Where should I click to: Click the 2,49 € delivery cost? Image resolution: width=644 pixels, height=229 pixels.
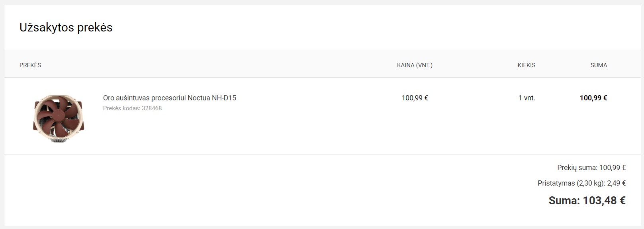click(617, 183)
